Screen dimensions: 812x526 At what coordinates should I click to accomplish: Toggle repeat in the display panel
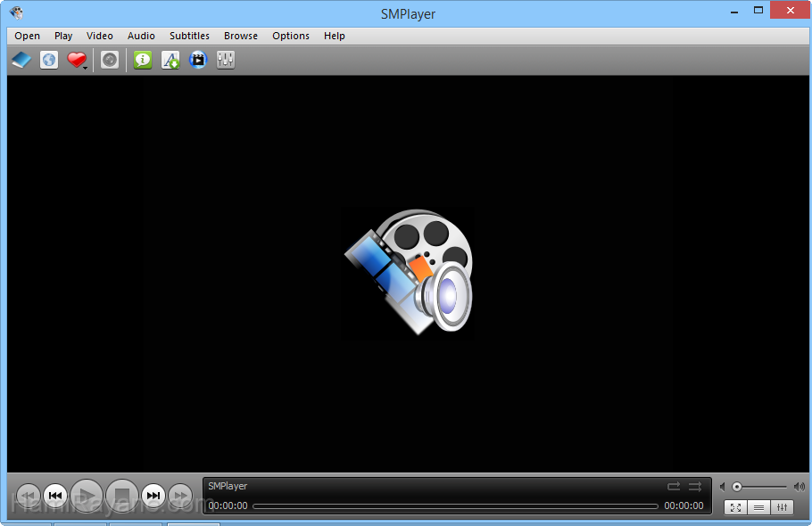(x=674, y=487)
